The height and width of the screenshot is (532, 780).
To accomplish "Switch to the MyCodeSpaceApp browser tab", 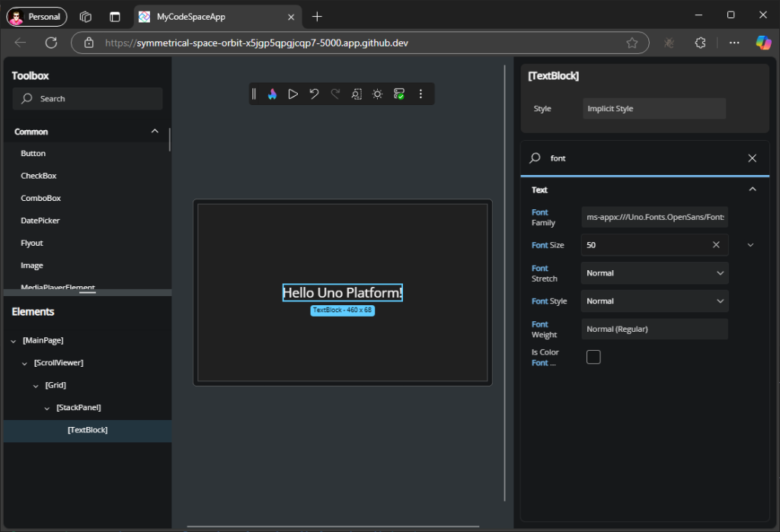I will 216,16.
